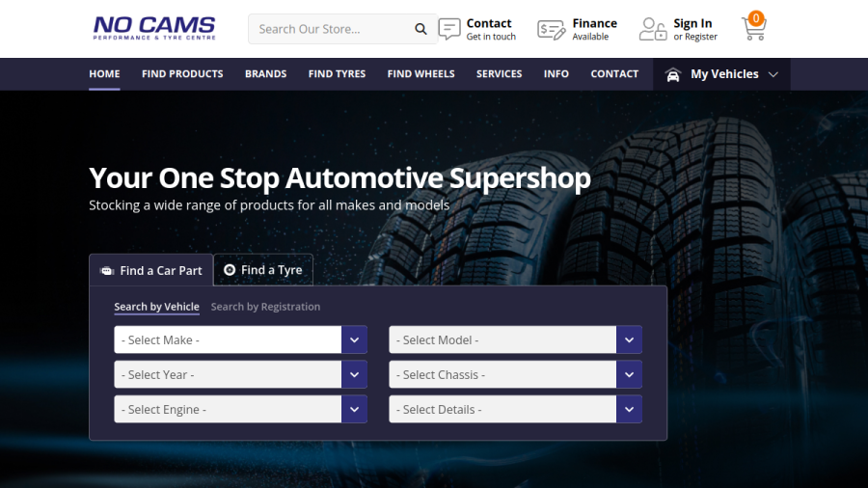Screen dimensions: 868x488
Task: Select the Search by Vehicle sub-tab
Action: tap(156, 307)
